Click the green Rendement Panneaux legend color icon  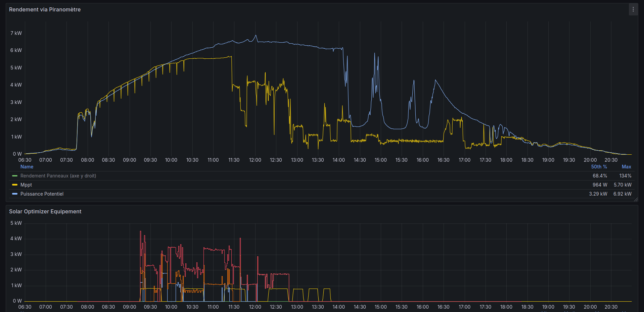point(15,176)
